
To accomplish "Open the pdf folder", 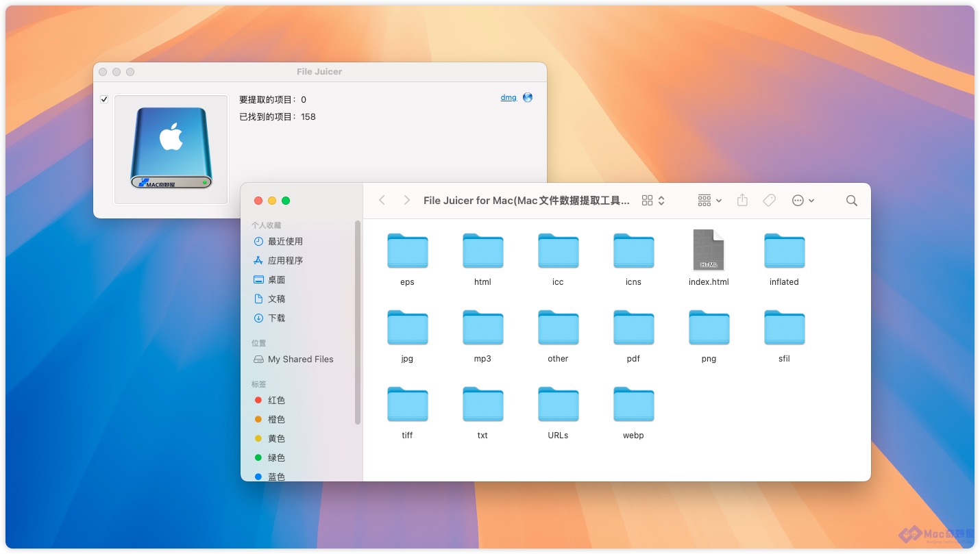I will (x=633, y=327).
